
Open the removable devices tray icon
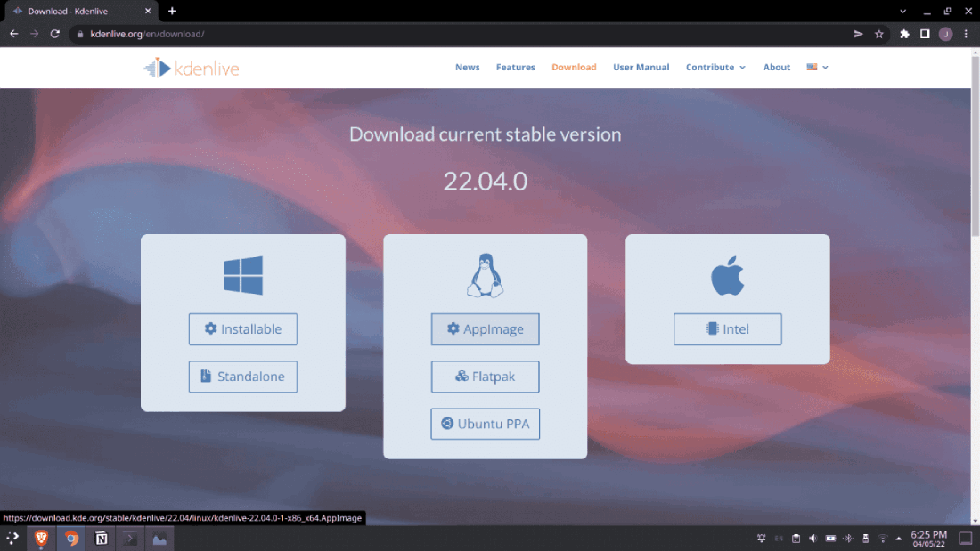click(866, 538)
